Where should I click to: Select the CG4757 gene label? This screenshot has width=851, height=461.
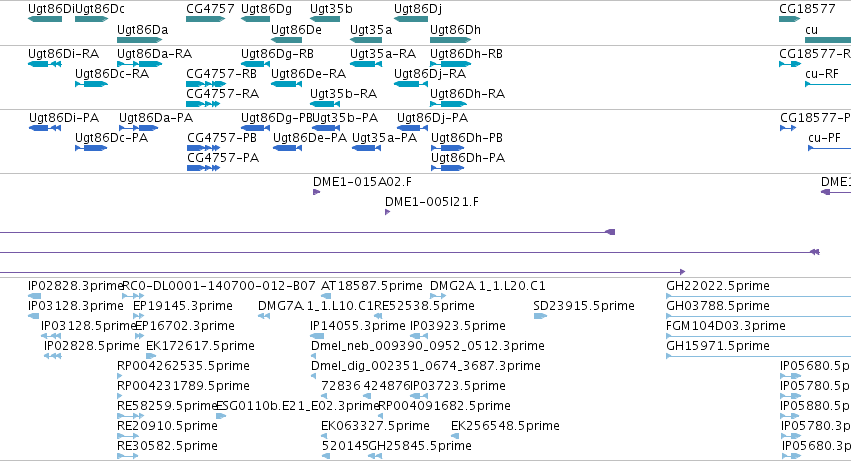(210, 9)
